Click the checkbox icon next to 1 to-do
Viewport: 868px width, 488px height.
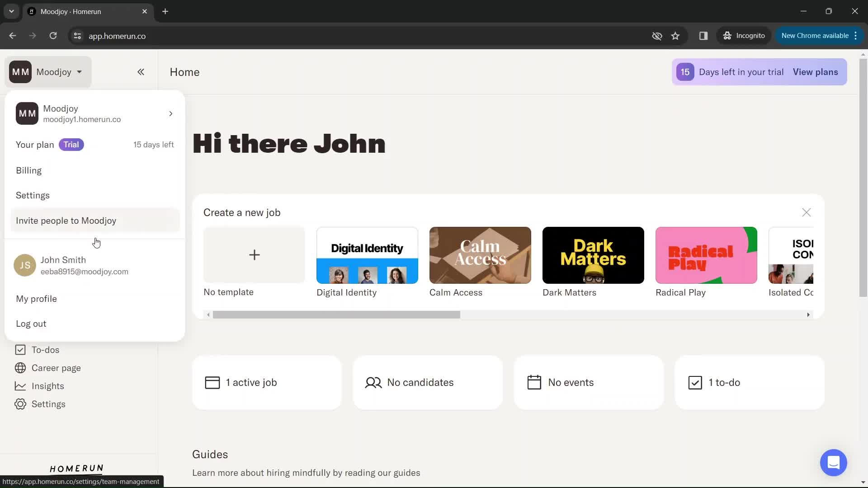click(694, 382)
